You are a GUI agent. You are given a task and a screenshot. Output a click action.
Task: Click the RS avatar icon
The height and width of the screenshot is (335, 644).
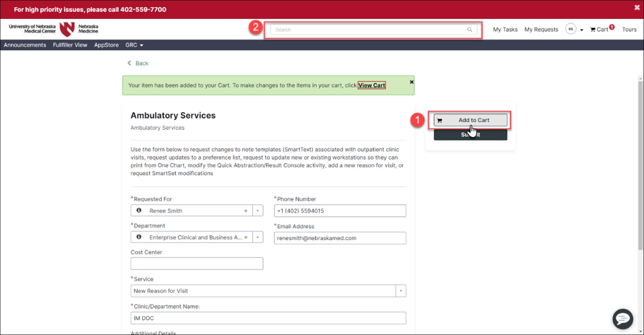571,28
